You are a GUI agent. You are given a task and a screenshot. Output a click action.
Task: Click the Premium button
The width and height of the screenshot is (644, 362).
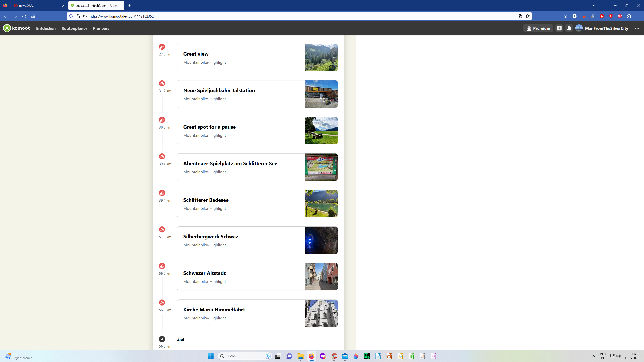[x=538, y=28]
